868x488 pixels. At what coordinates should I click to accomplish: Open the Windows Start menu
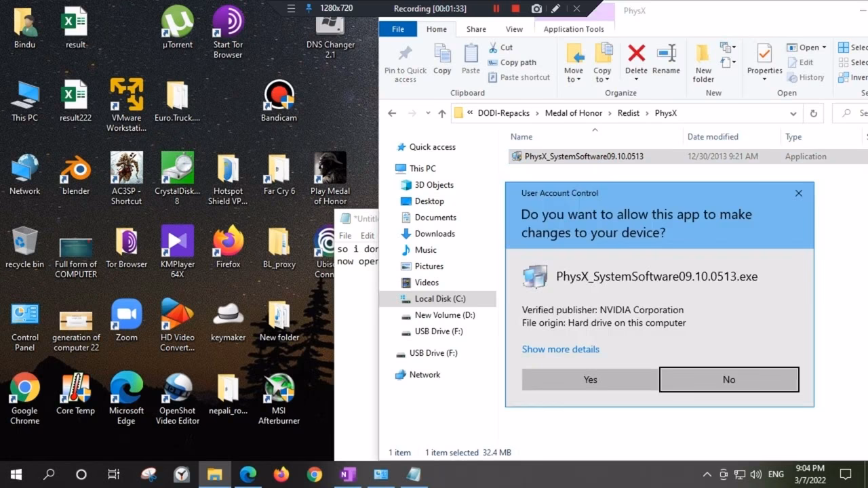point(16,474)
